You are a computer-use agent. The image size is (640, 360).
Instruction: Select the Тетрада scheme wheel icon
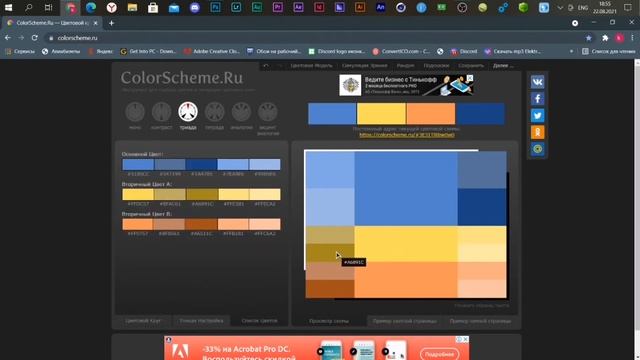[215, 112]
